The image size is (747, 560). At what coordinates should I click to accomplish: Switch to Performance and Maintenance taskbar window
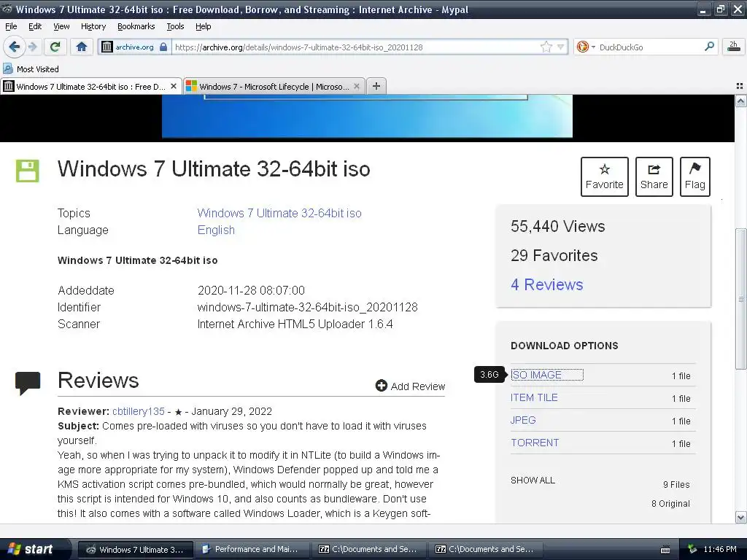251,549
